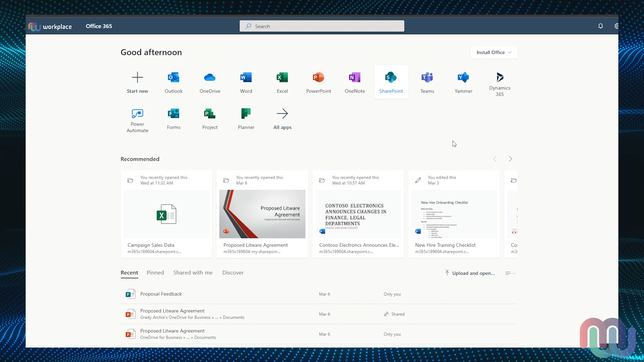This screenshot has width=644, height=362.
Task: Click 'Only you' on Proposal Feedback row
Action: (392, 294)
